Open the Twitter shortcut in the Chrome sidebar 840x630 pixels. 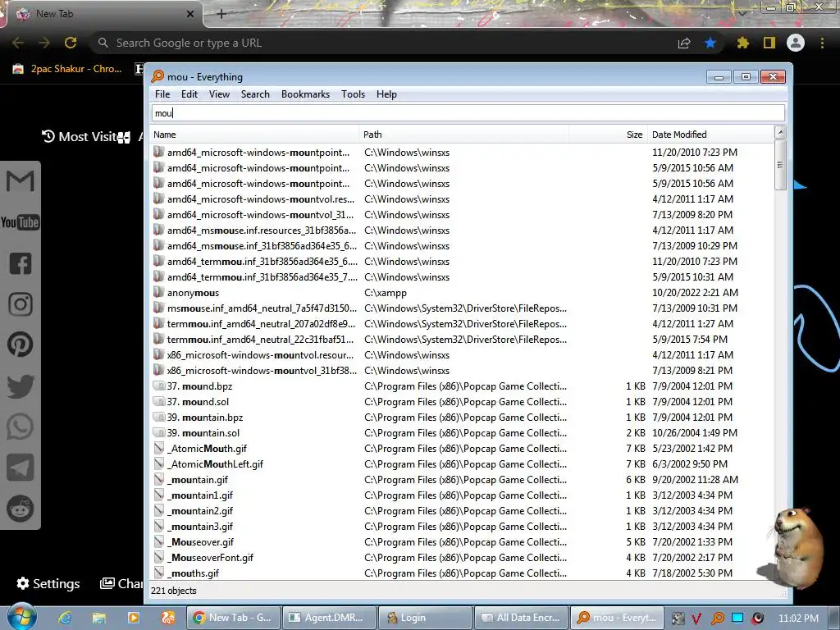coord(21,386)
